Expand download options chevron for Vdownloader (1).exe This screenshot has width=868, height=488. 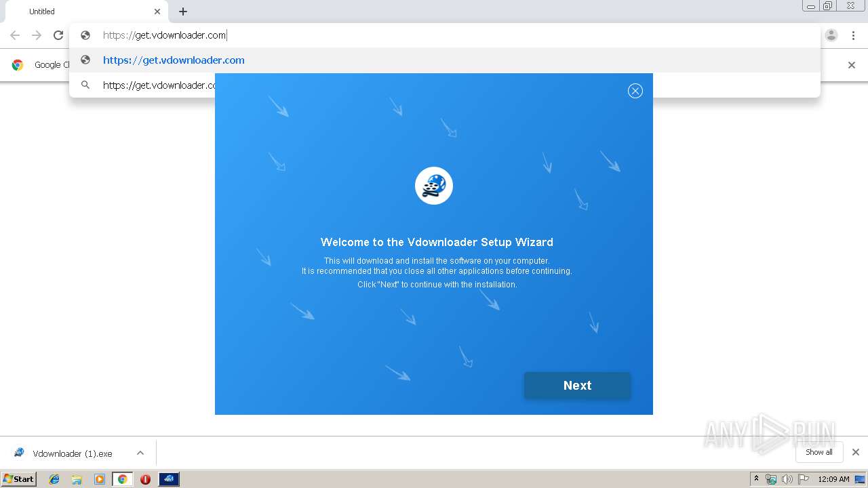140,453
